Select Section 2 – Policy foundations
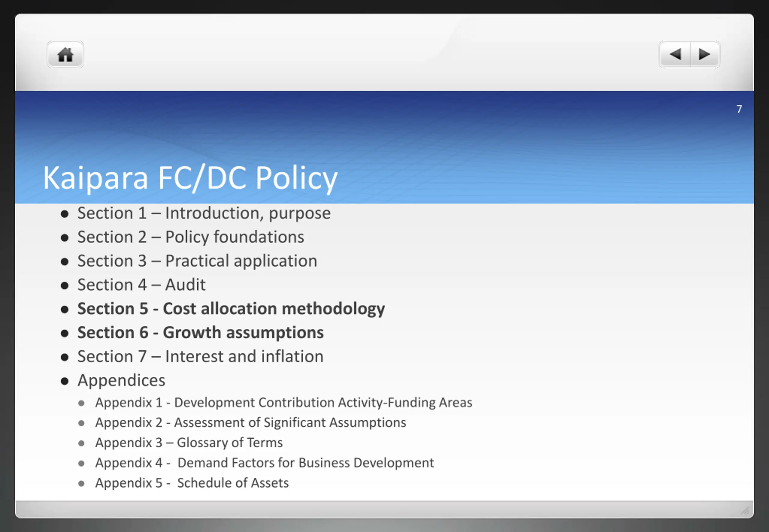 pyautogui.click(x=190, y=237)
